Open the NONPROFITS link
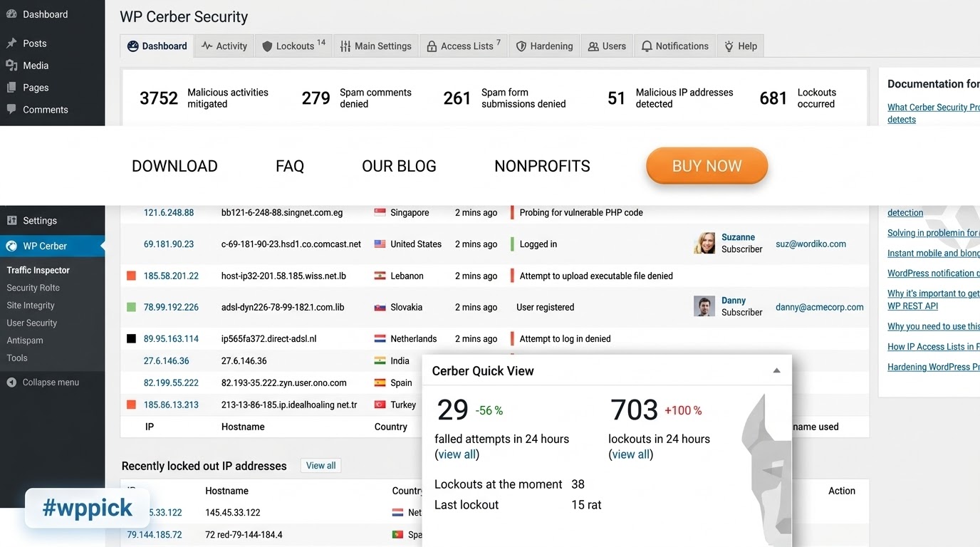 543,166
